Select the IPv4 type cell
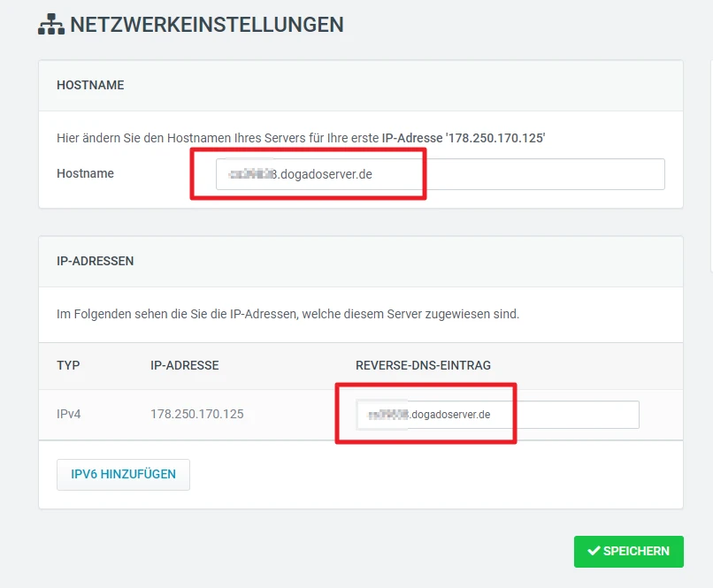This screenshot has width=713, height=588. [x=70, y=414]
